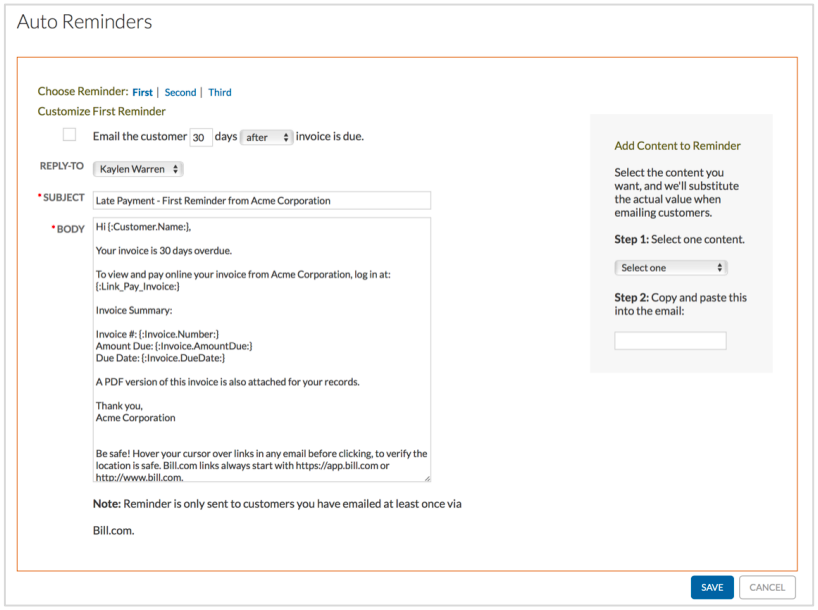Open the Kaylen Warren reply-to dropdown
Screen dimensions: 818x610
tap(138, 169)
